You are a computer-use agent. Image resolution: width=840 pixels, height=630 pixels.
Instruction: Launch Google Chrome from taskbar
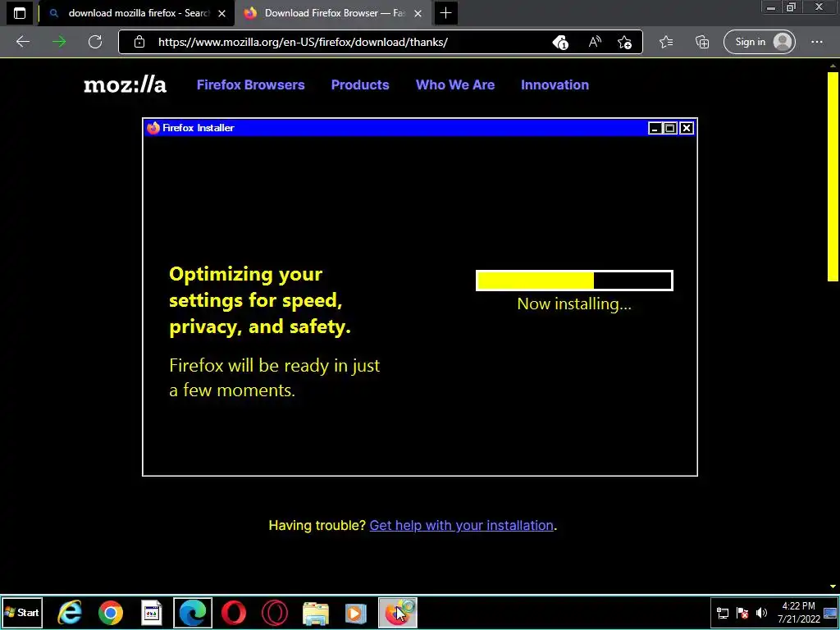coord(111,613)
